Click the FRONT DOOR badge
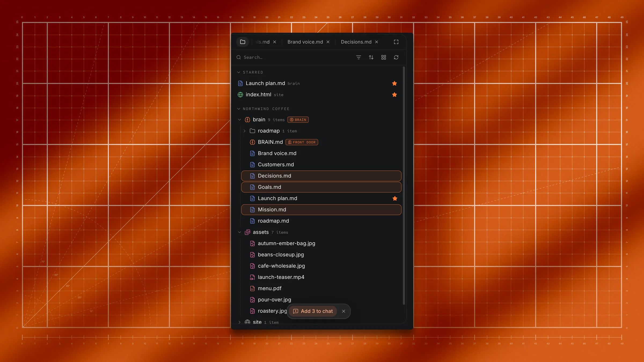The image size is (644, 362). (302, 142)
